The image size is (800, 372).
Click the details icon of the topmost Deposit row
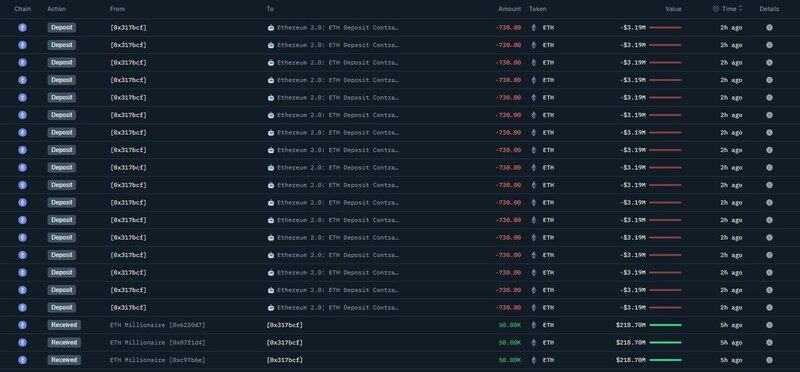point(769,28)
